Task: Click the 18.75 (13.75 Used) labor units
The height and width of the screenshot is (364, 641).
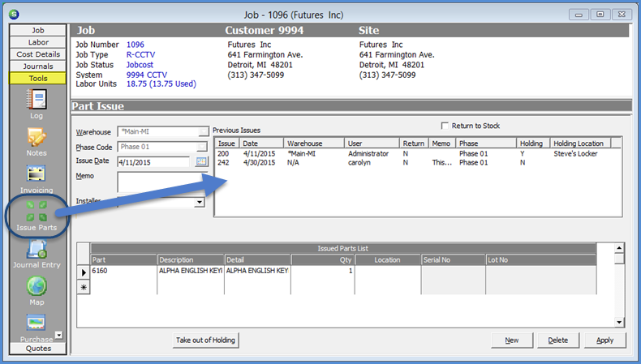Action: pos(161,84)
